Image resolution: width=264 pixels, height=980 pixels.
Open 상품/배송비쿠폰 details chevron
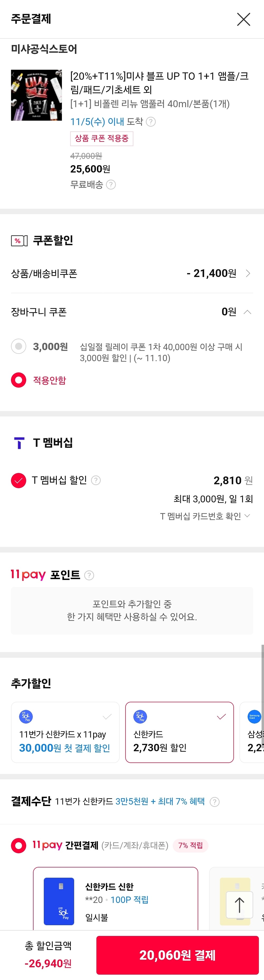coord(248,274)
